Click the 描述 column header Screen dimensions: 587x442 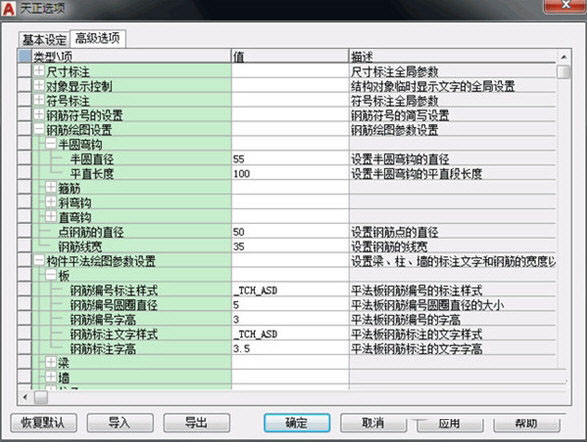pos(453,56)
